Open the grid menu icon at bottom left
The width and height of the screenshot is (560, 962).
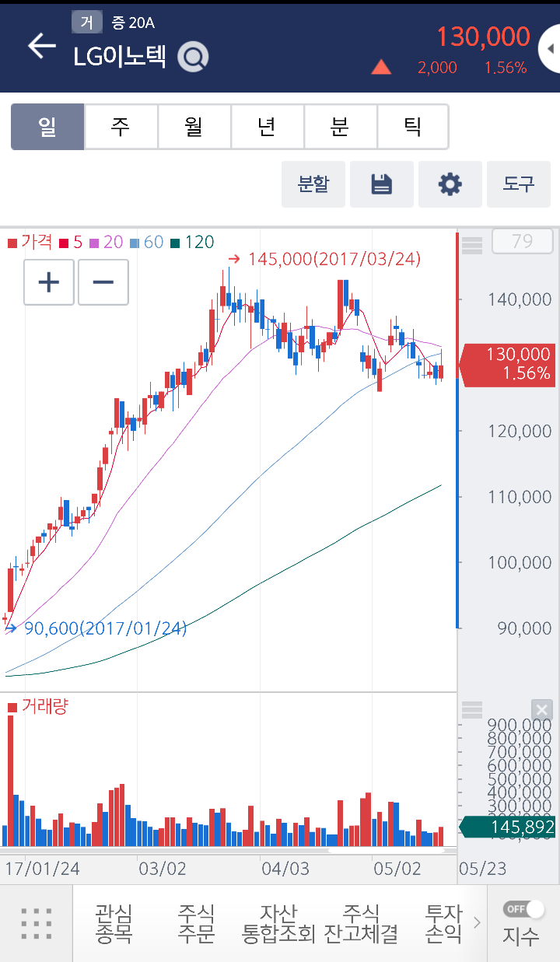tap(37, 923)
